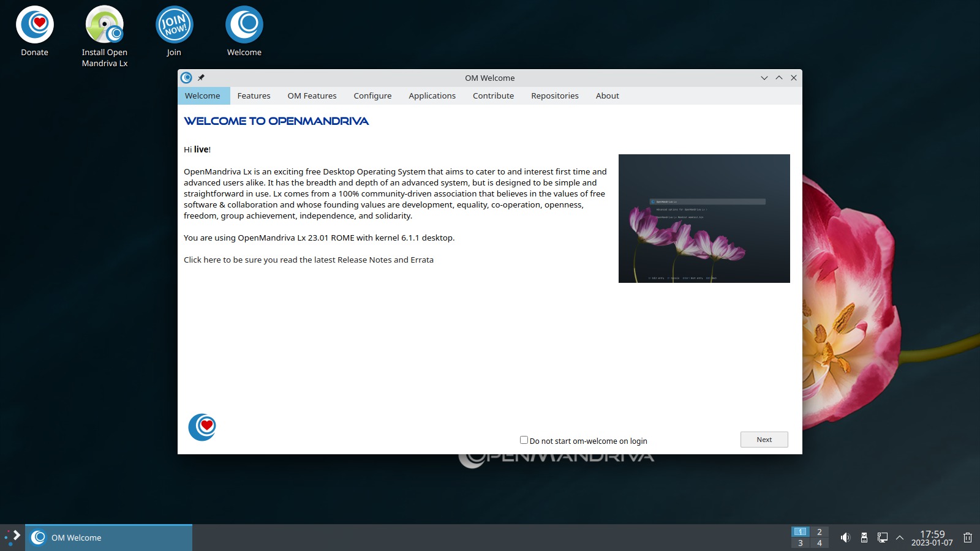Open the network connections tray icon
Image resolution: width=980 pixels, height=551 pixels.
click(882, 538)
